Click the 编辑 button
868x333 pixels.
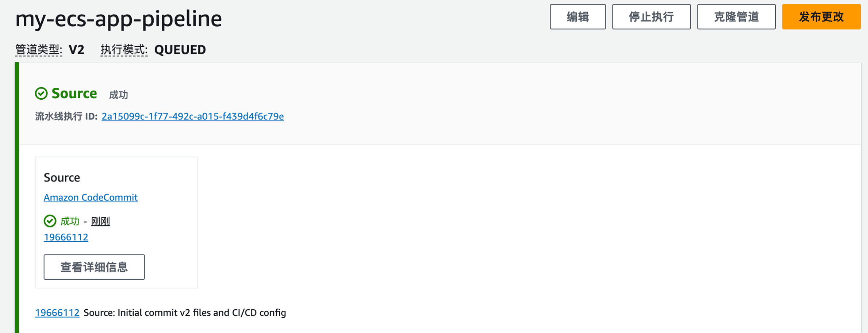tap(577, 17)
